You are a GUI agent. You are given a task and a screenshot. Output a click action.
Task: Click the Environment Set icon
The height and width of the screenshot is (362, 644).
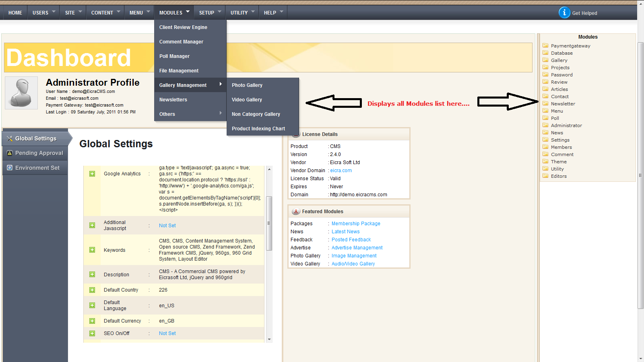tap(10, 168)
